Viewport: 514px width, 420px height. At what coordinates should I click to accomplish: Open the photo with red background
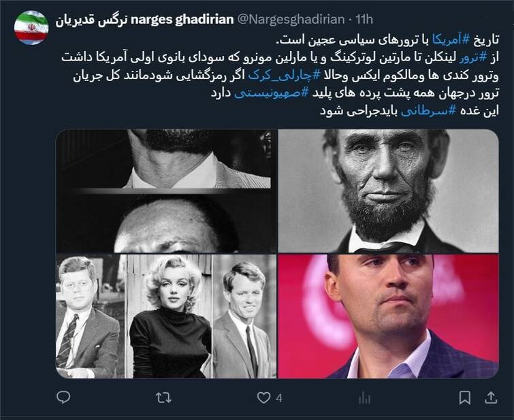click(389, 317)
